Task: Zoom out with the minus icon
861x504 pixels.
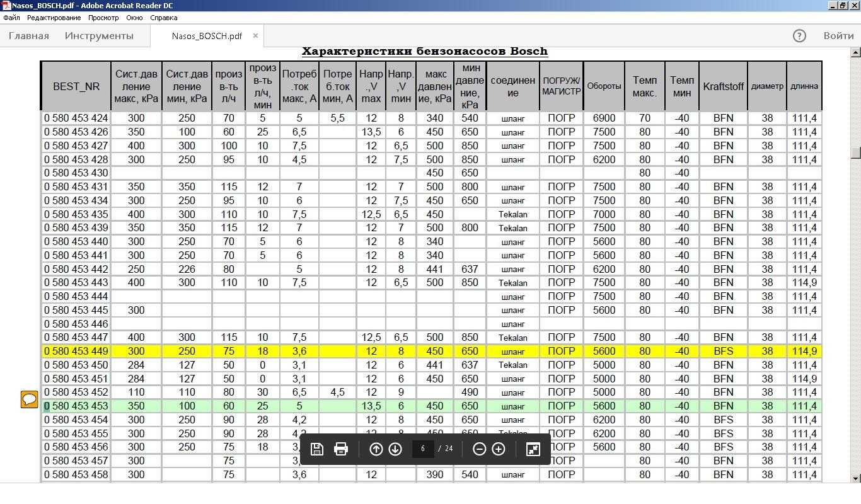Action: coord(479,449)
